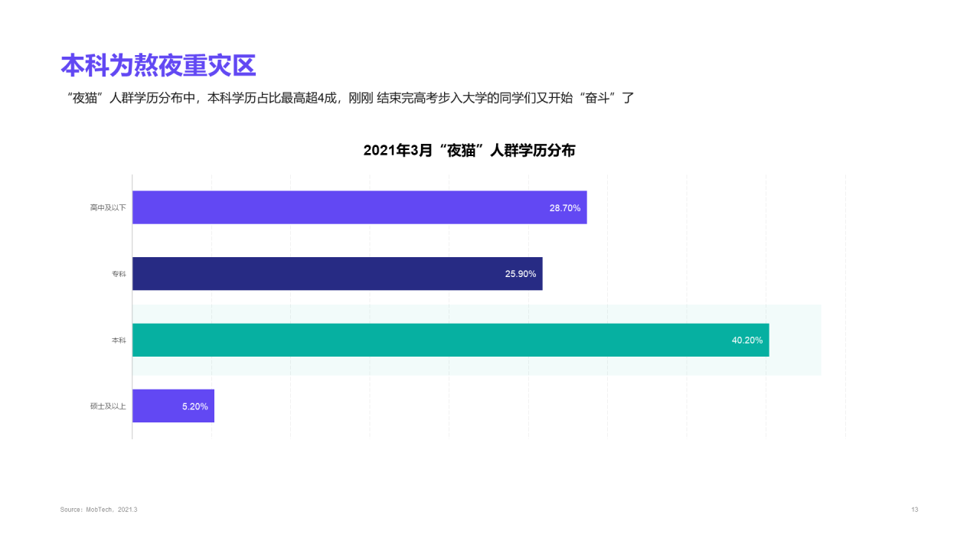The image size is (980, 551).
Task: Click chart title 2021年3月“夜猫”人群学历分布
Action: tap(469, 151)
